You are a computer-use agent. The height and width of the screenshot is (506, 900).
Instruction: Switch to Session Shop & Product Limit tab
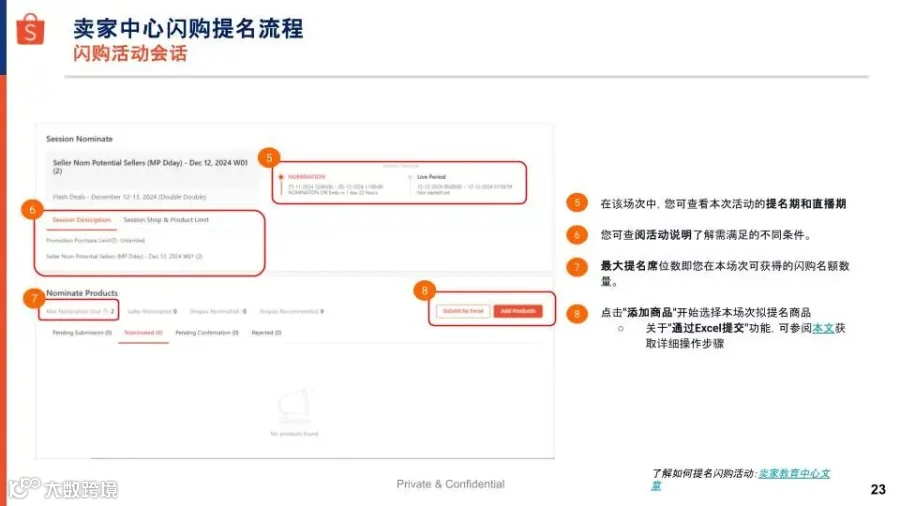click(x=166, y=220)
